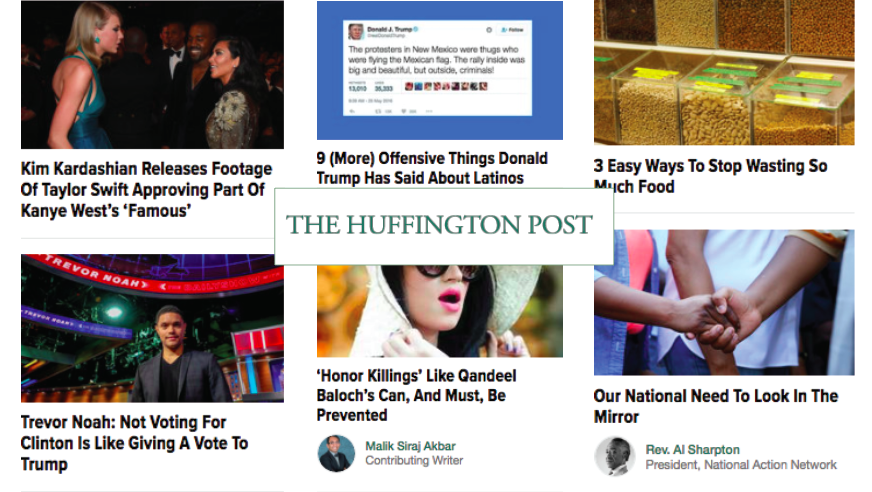Click the Contributing Writer subtitle text
The width and height of the screenshot is (872, 492).
414,461
